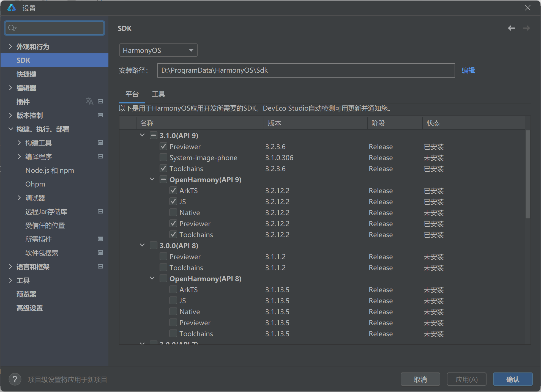Image resolution: width=541 pixels, height=392 pixels.
Task: Click the translate icon beside 插件
Action: (89, 101)
